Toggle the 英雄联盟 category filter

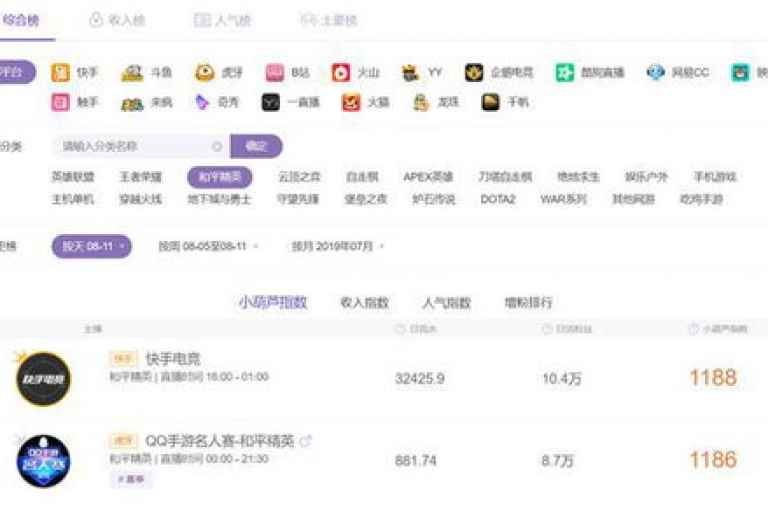pyautogui.click(x=72, y=177)
